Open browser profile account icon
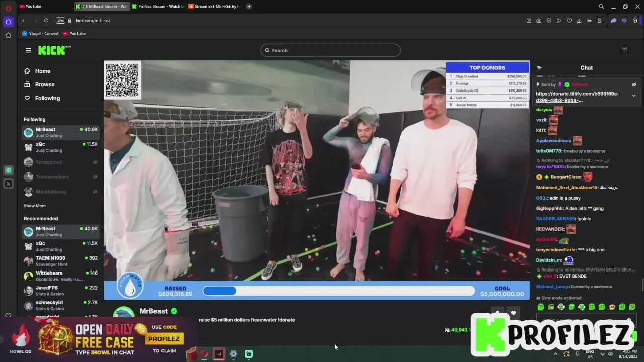This screenshot has height=362, width=644. [x=599, y=21]
